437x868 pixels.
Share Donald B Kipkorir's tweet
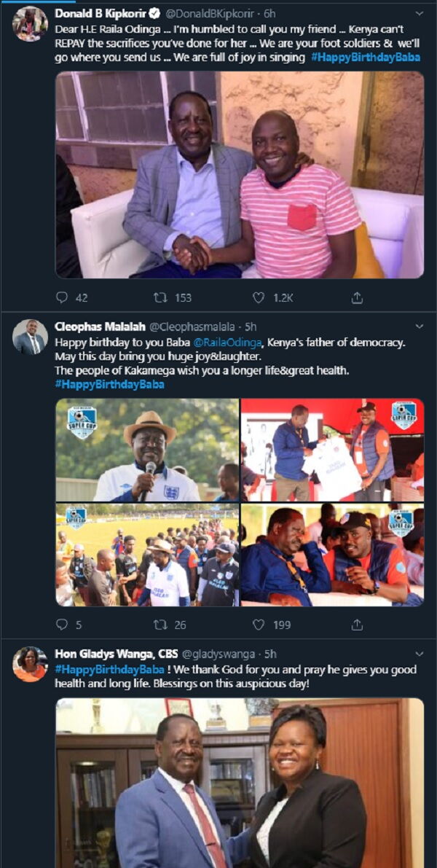coord(355,295)
